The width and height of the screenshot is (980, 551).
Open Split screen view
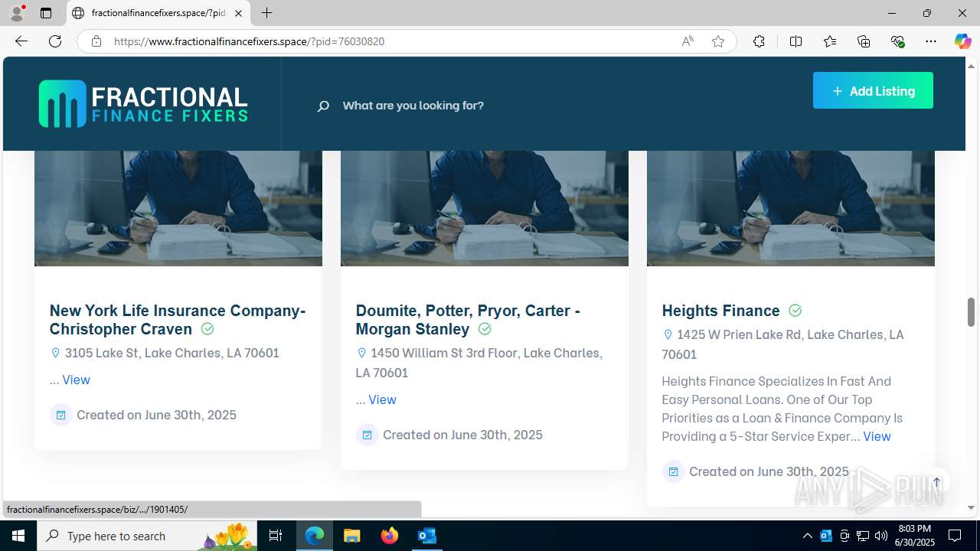click(x=795, y=41)
